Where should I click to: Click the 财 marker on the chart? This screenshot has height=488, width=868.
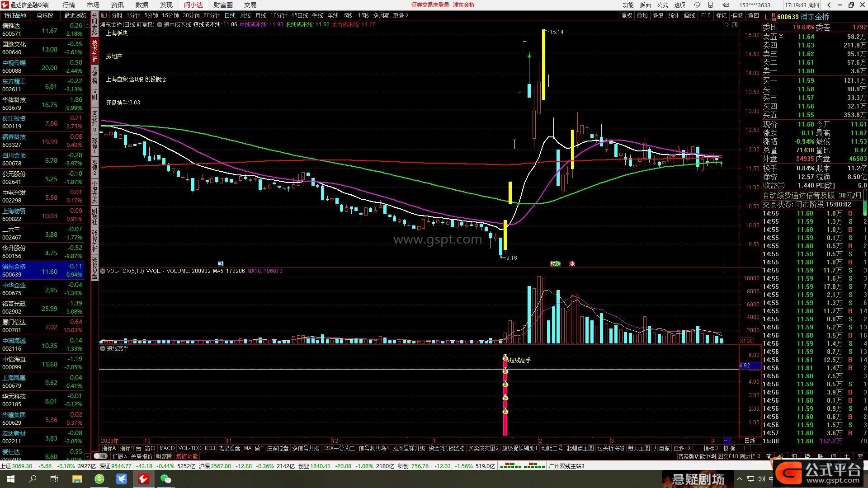click(221, 264)
